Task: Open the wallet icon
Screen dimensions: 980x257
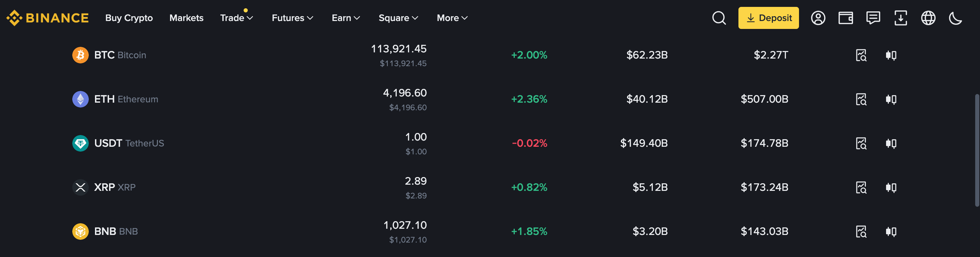Action: pos(845,18)
